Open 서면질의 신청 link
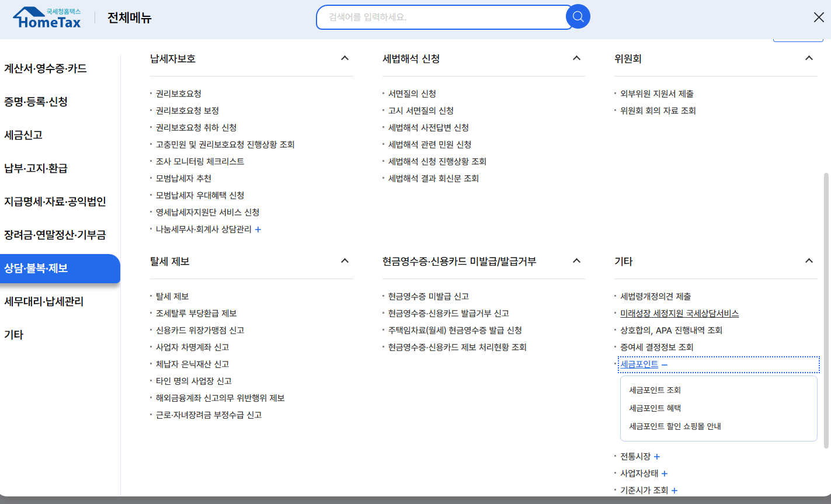831x504 pixels. pyautogui.click(x=412, y=93)
